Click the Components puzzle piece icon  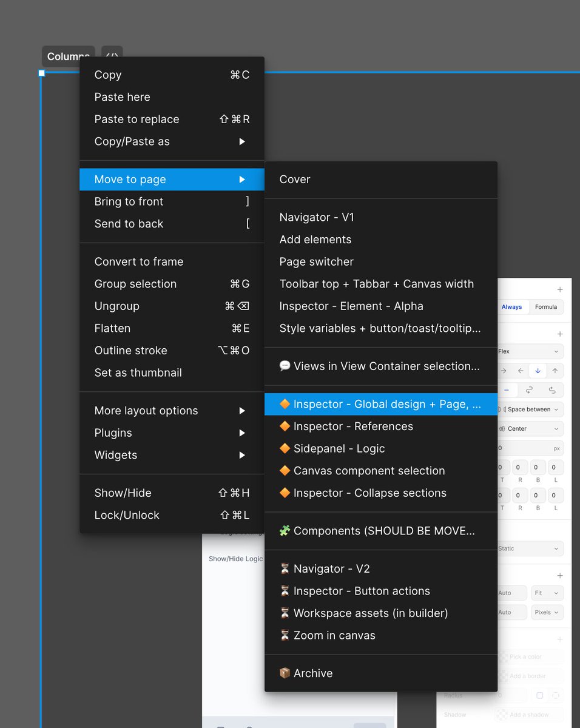[285, 530]
